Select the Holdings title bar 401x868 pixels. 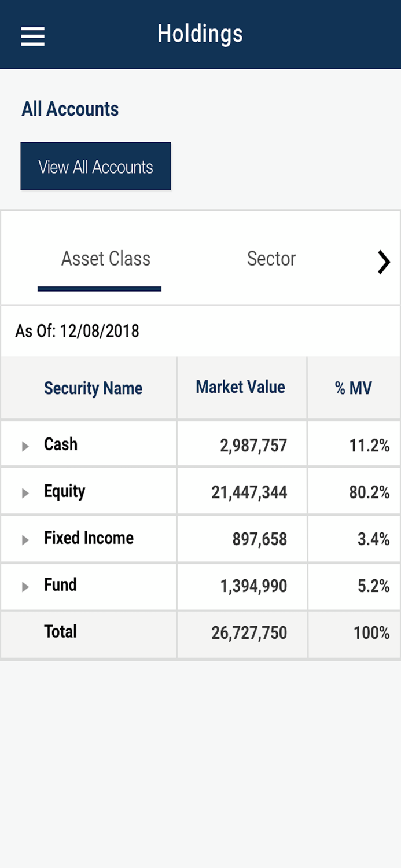point(200,34)
